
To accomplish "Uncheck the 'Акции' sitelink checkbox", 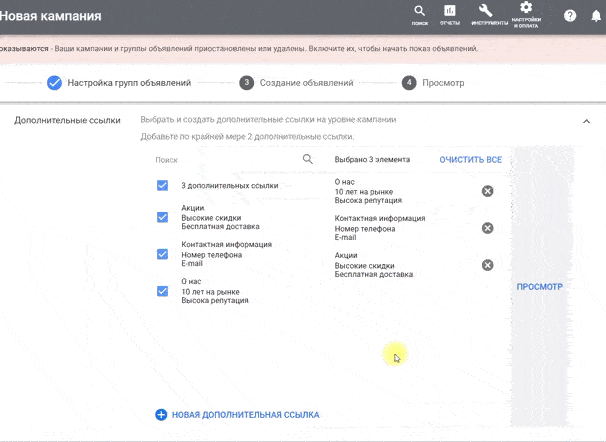I will (162, 217).
